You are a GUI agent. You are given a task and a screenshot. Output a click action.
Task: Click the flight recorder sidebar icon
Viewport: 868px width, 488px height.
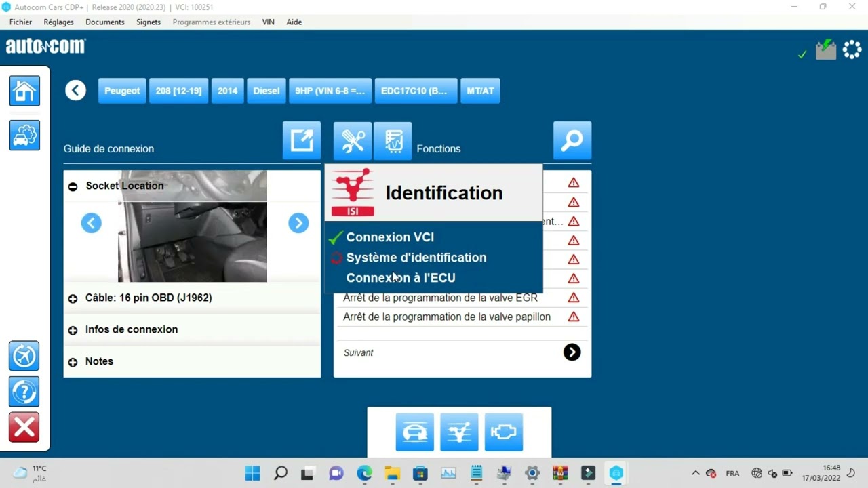click(x=24, y=356)
